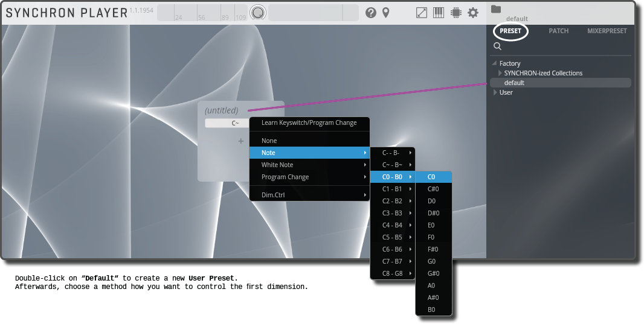
Task: Click the folder icon above default
Action: pyautogui.click(x=496, y=9)
